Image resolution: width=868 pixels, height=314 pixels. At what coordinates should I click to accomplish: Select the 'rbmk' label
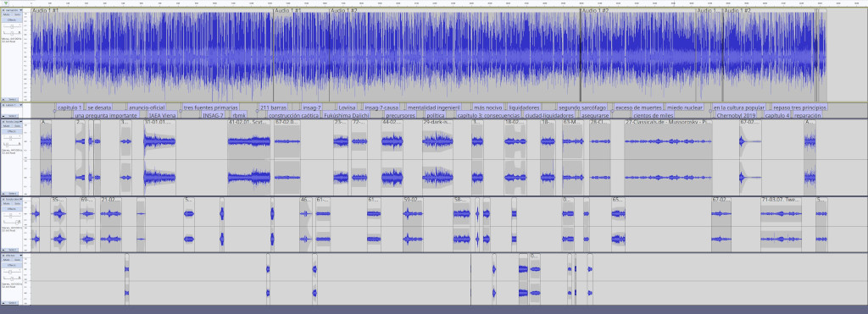pos(239,116)
